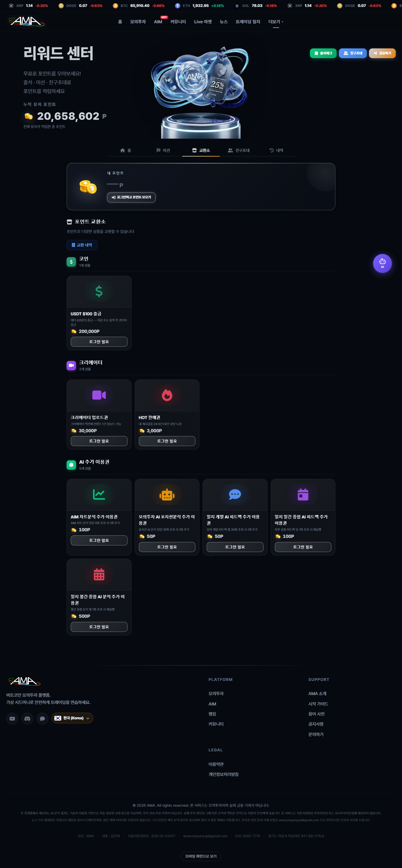Select the 교환소 tab
The height and width of the screenshot is (868, 402).
[201, 150]
